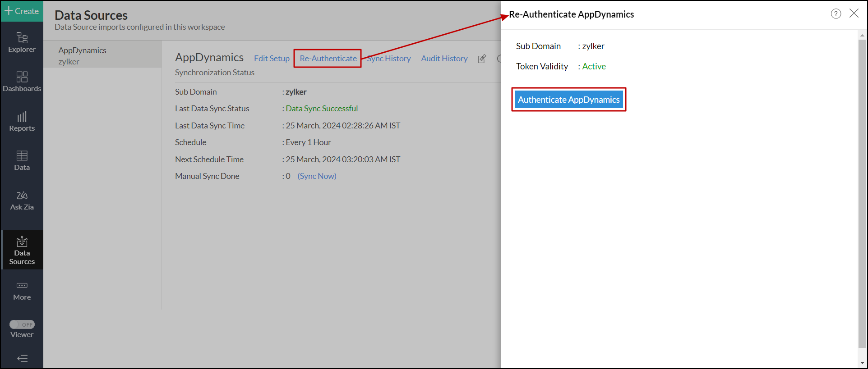
Task: Click the scrollbar down arrow in the panel
Action: click(863, 363)
